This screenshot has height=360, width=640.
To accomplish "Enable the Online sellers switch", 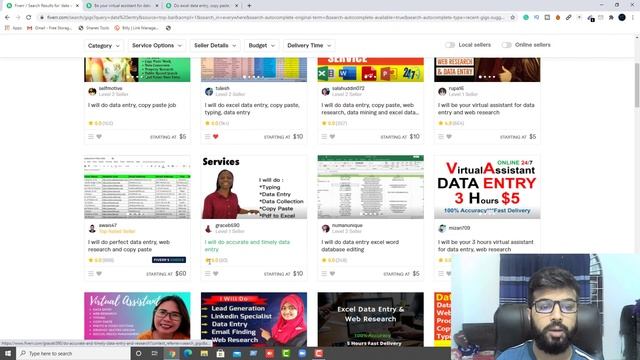I will click(x=507, y=45).
